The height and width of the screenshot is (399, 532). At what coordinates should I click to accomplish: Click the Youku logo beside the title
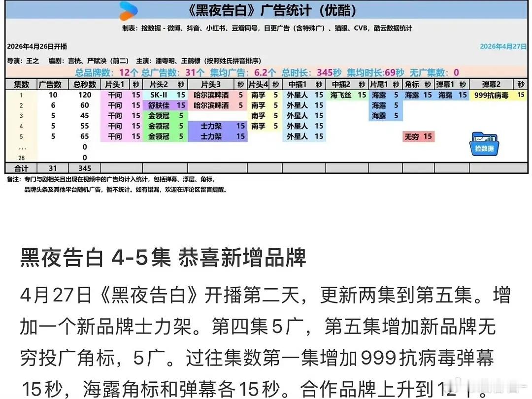click(129, 11)
